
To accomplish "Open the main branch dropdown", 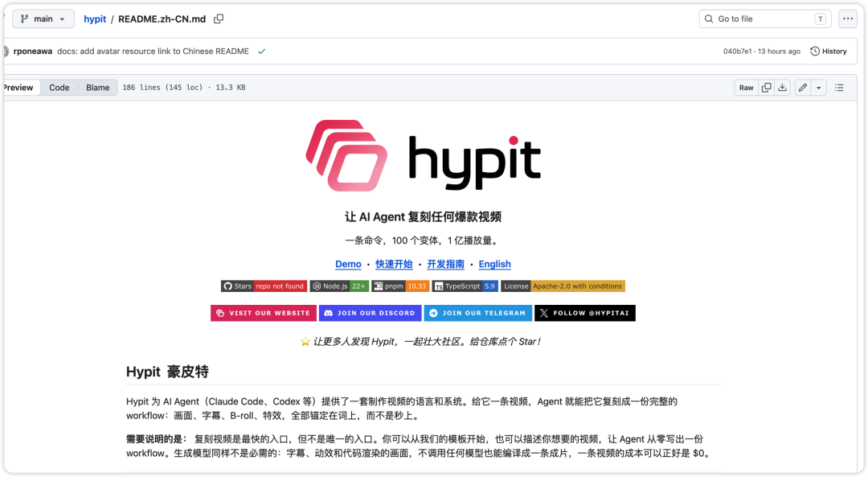I will pyautogui.click(x=43, y=19).
